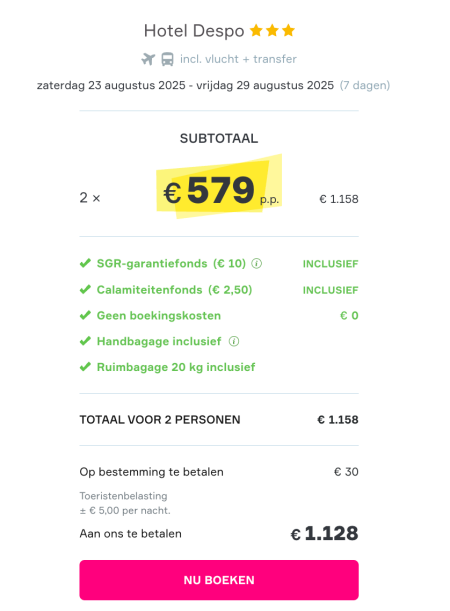450x611 pixels.
Task: Click the (7 dagen) duration label
Action: tap(365, 85)
